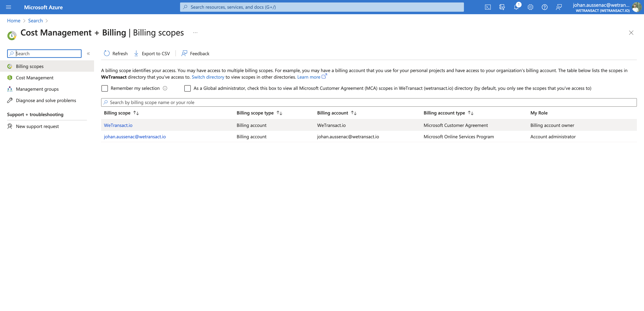
Task: Click the top bar feedback icon
Action: click(x=559, y=7)
